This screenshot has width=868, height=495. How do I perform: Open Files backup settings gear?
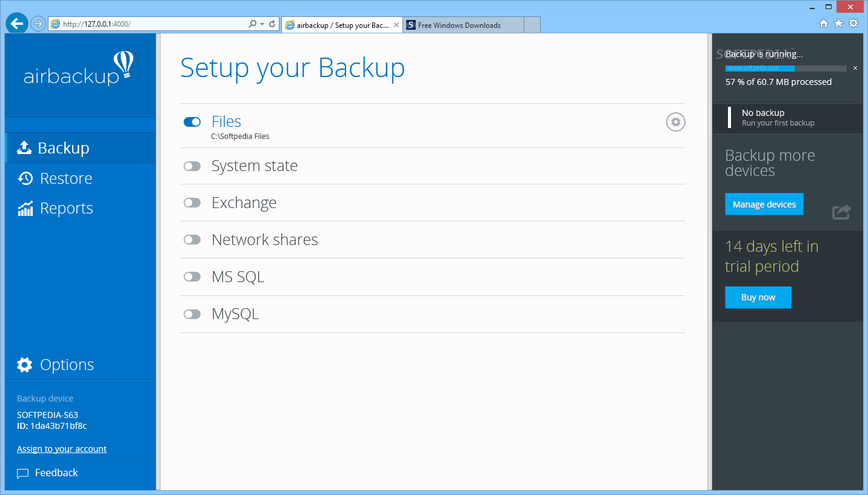(676, 122)
